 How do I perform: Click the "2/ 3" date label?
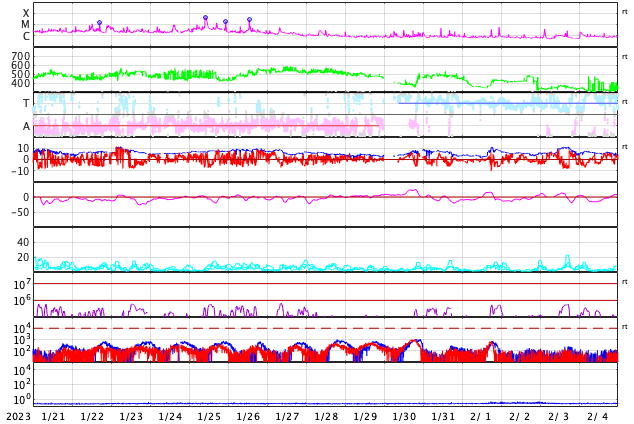[x=559, y=417]
